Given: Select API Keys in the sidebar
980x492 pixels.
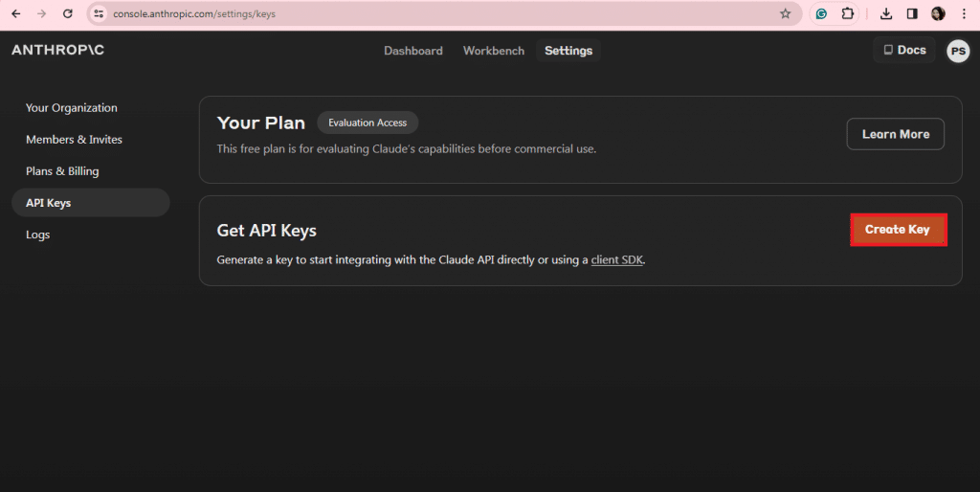Looking at the screenshot, I should (x=91, y=203).
